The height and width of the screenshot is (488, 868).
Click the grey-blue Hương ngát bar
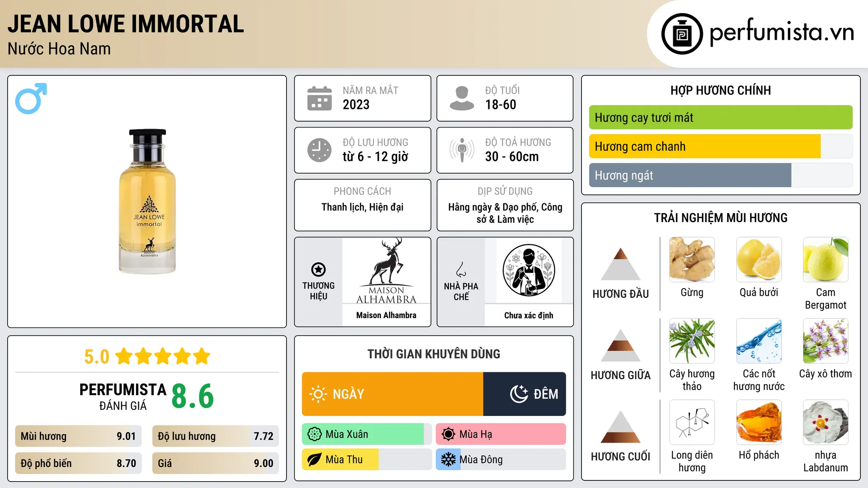click(x=690, y=175)
